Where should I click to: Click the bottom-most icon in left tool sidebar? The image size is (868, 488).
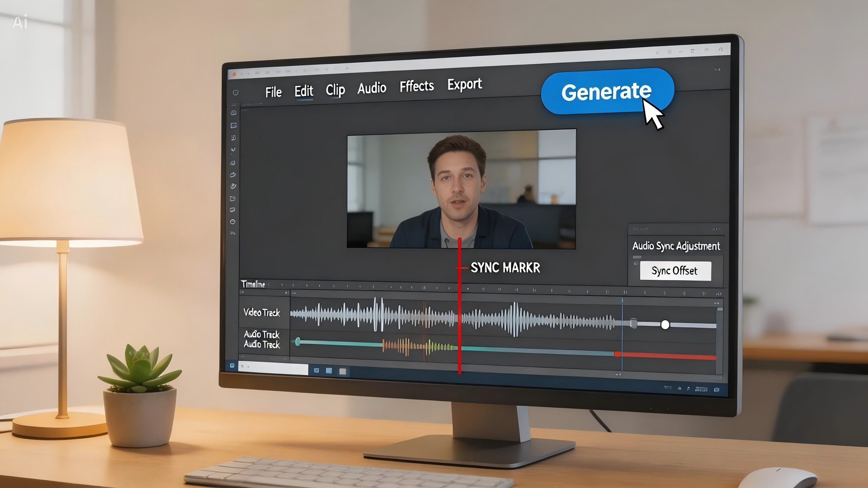pos(233,233)
